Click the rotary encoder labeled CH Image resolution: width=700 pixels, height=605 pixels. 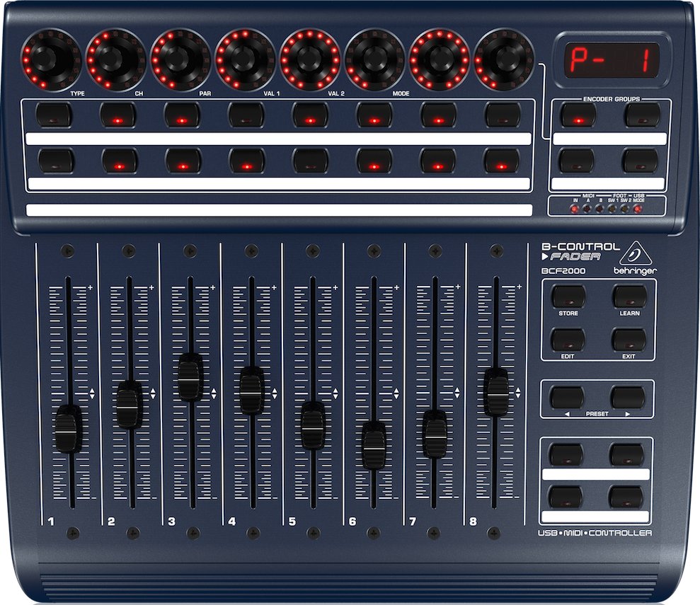pyautogui.click(x=116, y=59)
